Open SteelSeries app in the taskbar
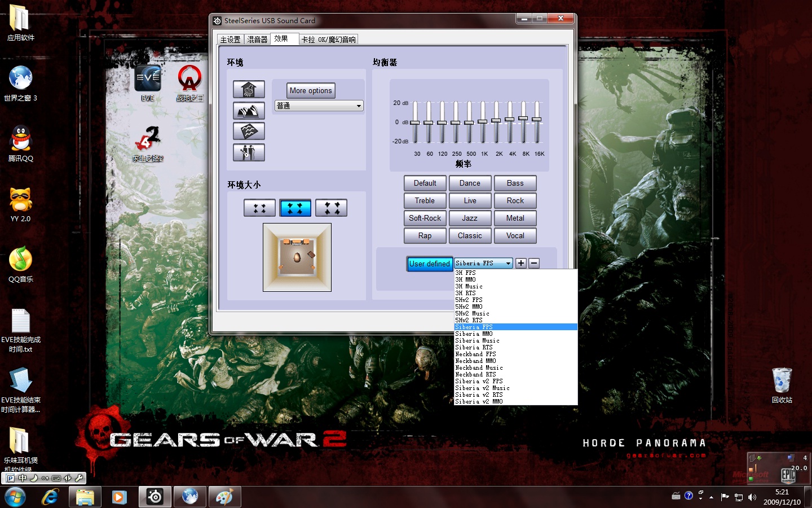Viewport: 812px width, 508px height. pos(155,497)
